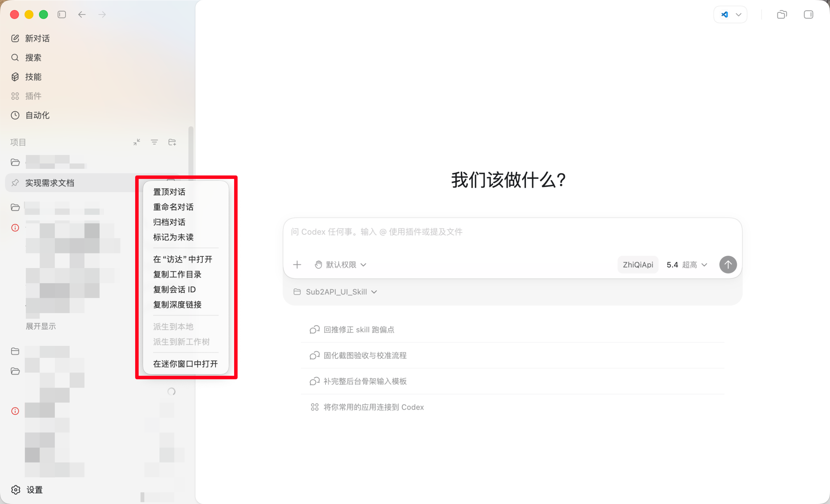Click the plus attachment icon in composer
Viewport: 830px width, 504px height.
(297, 264)
